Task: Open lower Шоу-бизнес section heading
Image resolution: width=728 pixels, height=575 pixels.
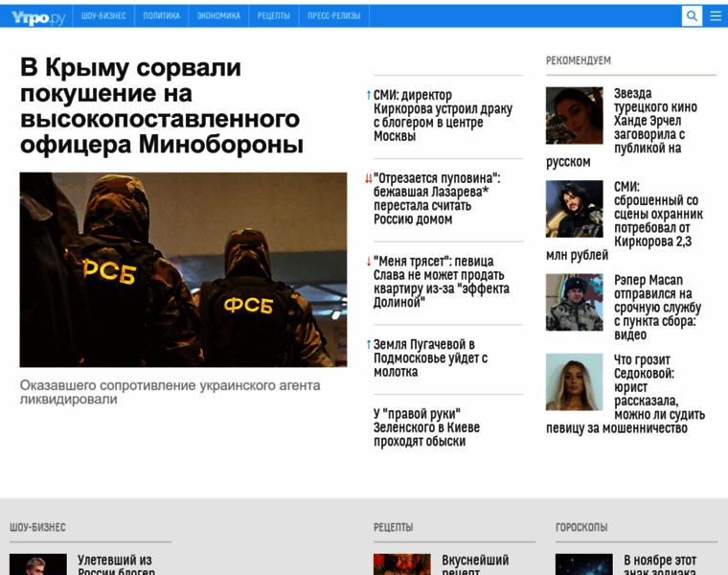Action: click(37, 528)
